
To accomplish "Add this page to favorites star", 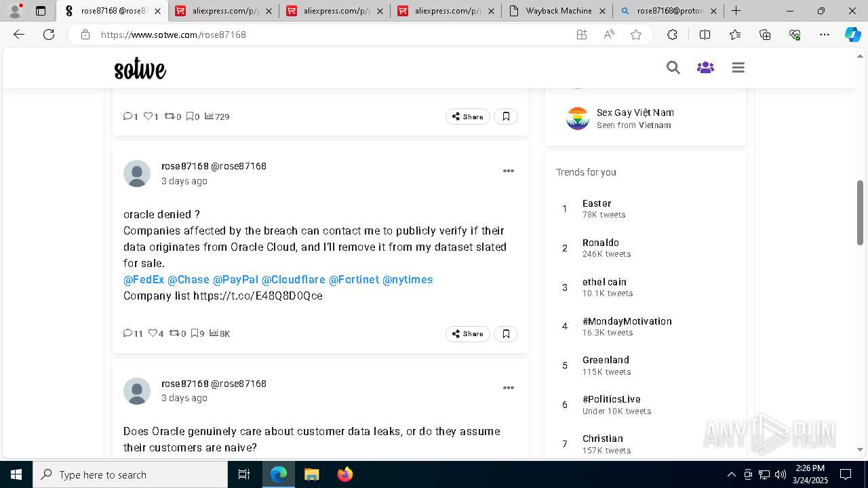I will tap(636, 35).
